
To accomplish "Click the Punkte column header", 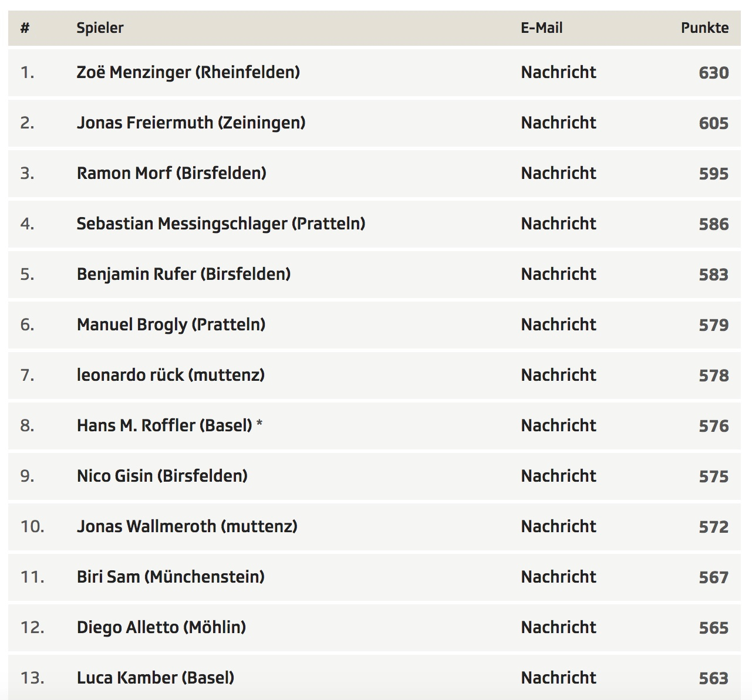I will click(x=704, y=28).
